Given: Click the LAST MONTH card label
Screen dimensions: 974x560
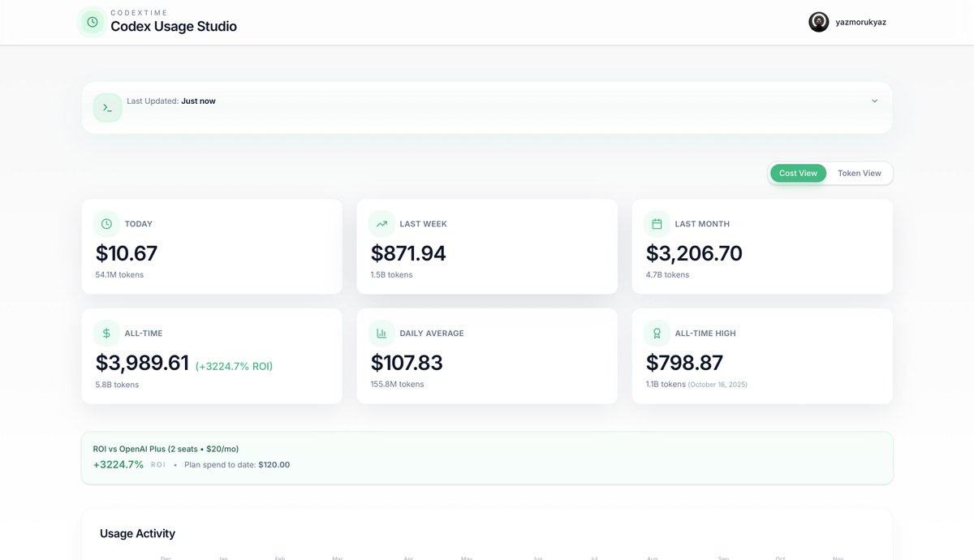Looking at the screenshot, I should click(702, 224).
